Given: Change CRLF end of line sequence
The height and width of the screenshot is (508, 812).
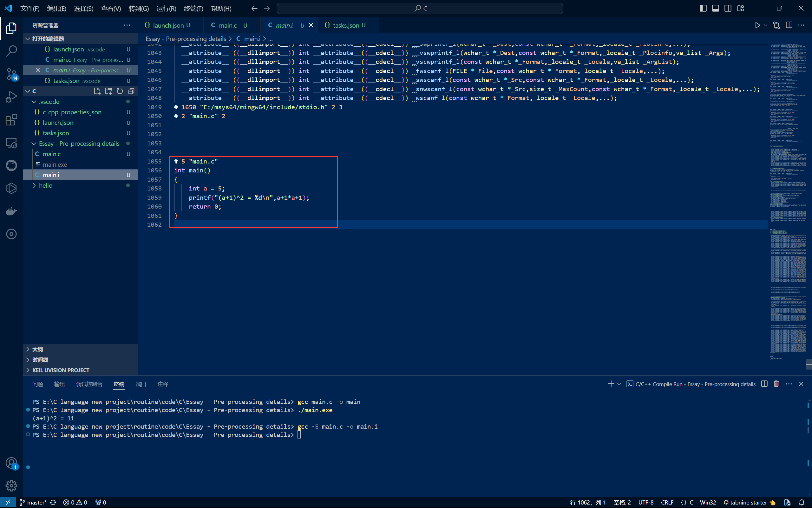Looking at the screenshot, I should pos(667,502).
